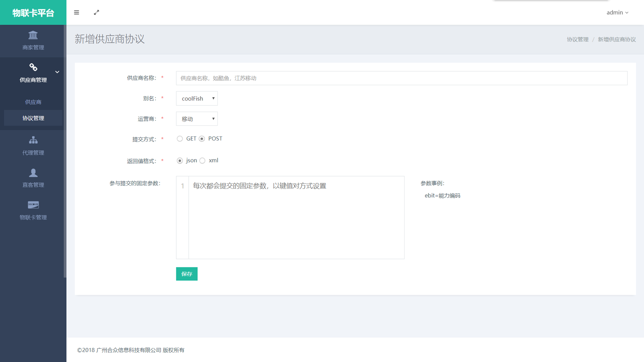Select the POST submit method
The image size is (644, 362).
pos(202,139)
